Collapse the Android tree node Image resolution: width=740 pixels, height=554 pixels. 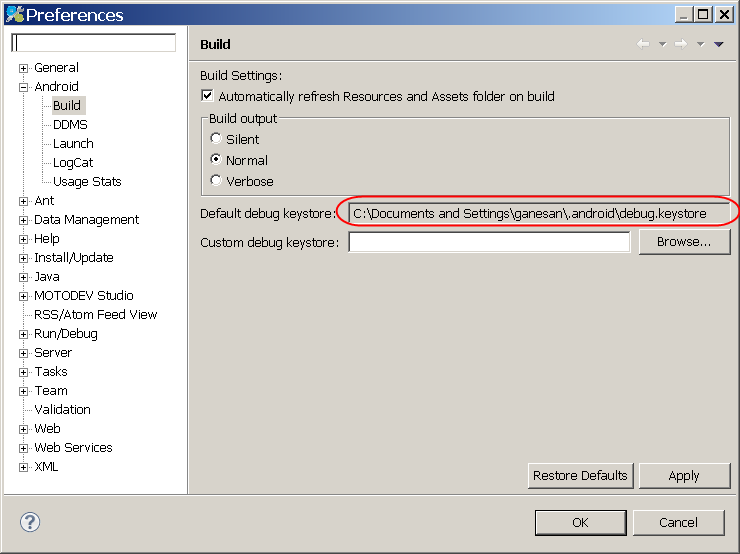click(23, 87)
